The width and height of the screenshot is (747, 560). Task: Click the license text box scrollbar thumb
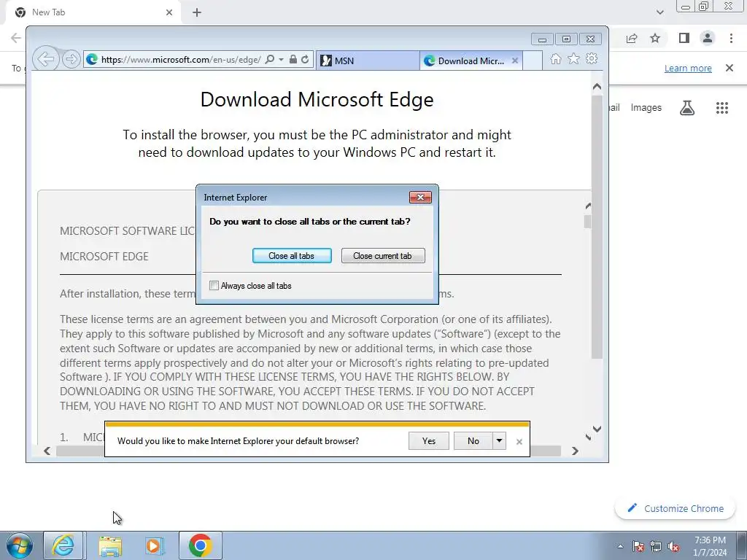pyautogui.click(x=587, y=222)
